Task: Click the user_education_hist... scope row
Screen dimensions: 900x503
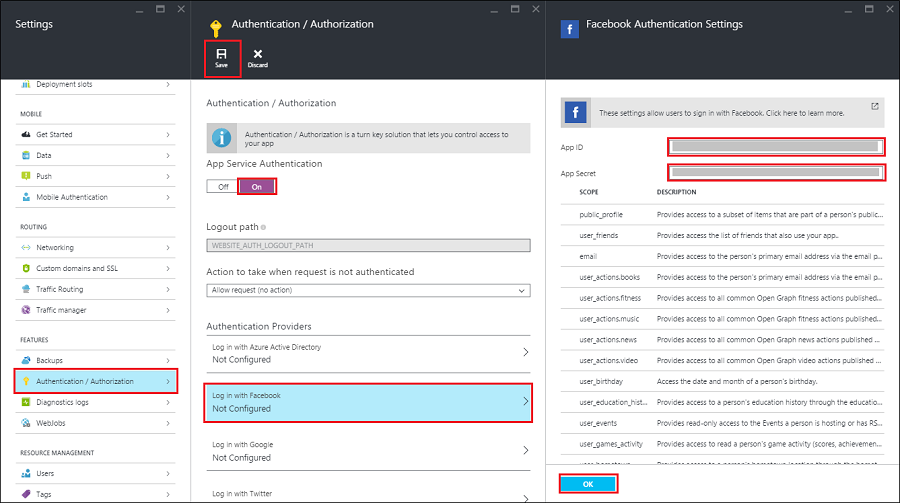Action: (722, 403)
